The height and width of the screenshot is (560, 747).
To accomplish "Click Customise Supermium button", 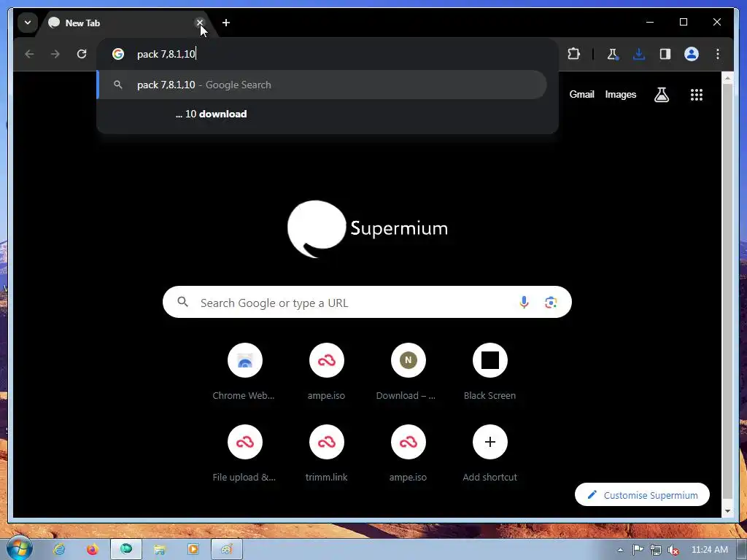I will pyautogui.click(x=642, y=495).
